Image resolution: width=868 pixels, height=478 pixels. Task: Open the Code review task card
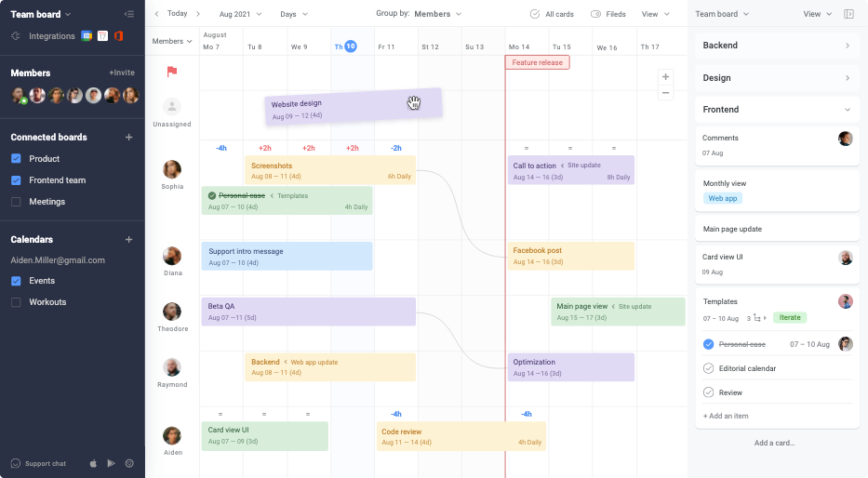(461, 436)
